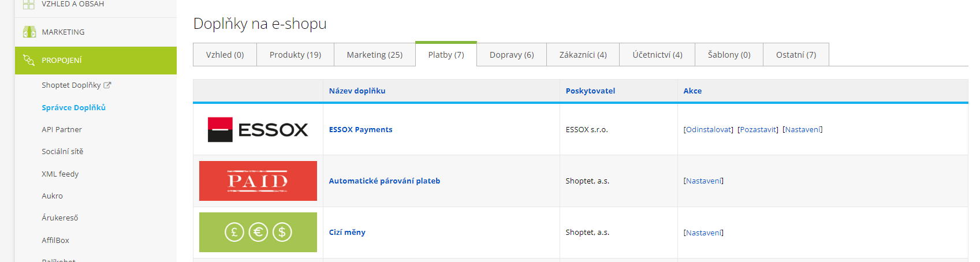This screenshot has width=980, height=262.
Task: Open Nastavení for Automatické párování plateb
Action: (x=703, y=181)
